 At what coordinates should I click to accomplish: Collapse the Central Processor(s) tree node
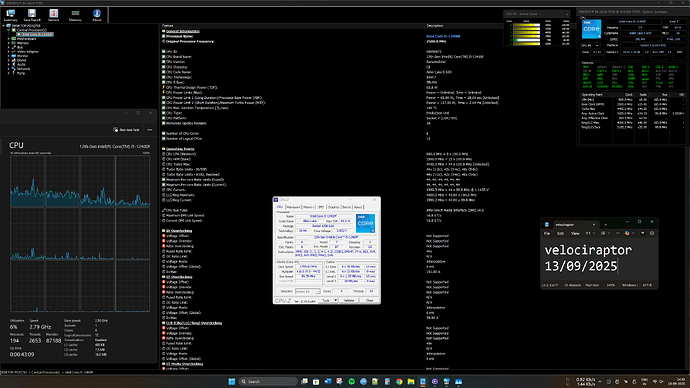[x=8, y=30]
